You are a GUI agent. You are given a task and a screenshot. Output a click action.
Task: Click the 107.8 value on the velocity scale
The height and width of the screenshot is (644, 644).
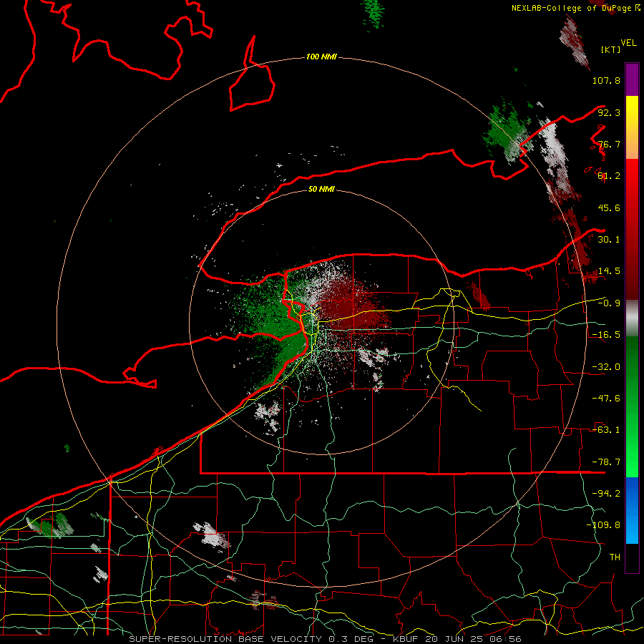tap(606, 80)
